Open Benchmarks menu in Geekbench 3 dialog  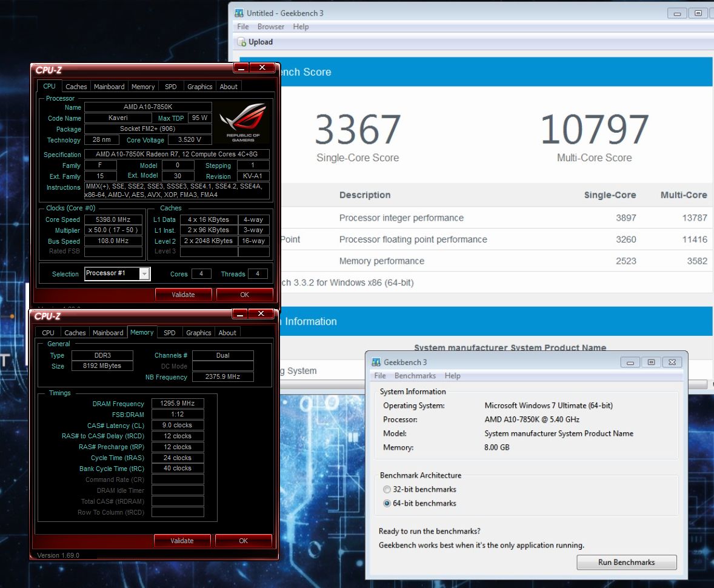pos(415,376)
